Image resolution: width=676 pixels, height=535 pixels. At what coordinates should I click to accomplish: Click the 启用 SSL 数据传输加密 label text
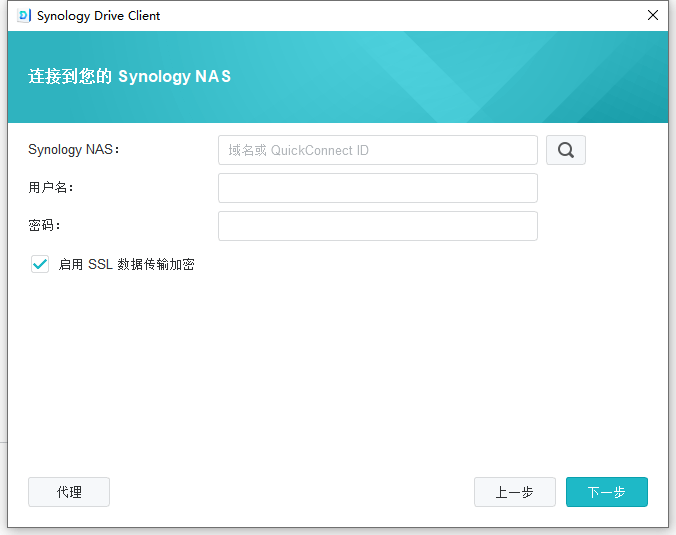126,264
